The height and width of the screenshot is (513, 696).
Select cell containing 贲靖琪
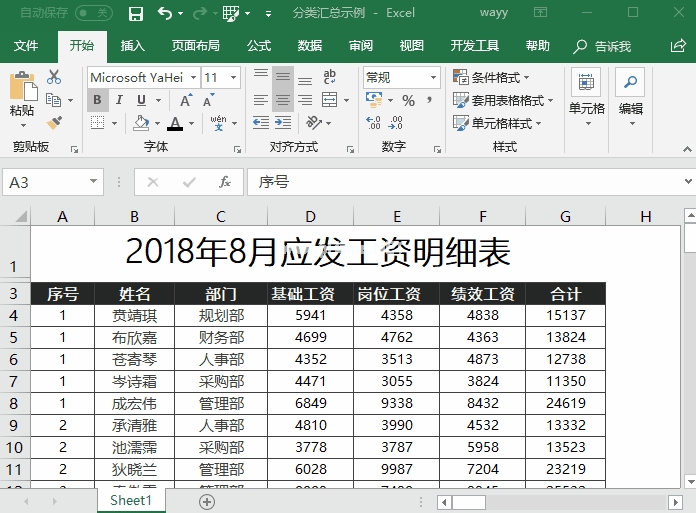tap(134, 316)
